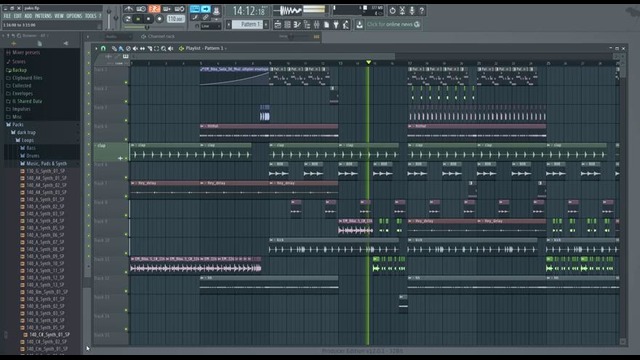
Task: Open the EDIT menu
Action: tap(18, 16)
